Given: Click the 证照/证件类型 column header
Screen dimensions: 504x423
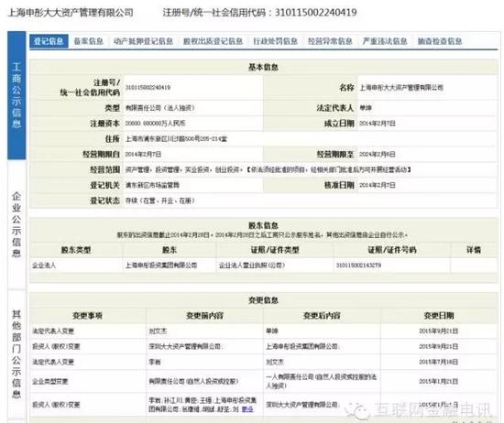Looking at the screenshot, I should (x=275, y=250).
